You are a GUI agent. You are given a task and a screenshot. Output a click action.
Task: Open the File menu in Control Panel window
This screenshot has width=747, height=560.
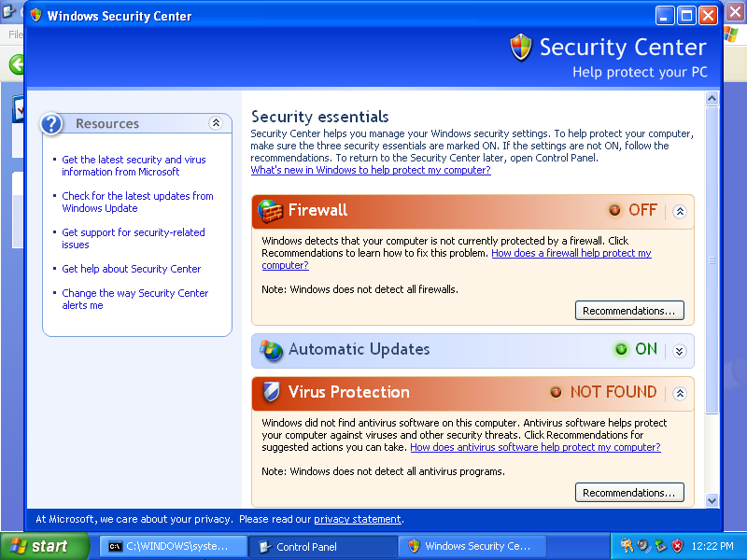click(15, 35)
